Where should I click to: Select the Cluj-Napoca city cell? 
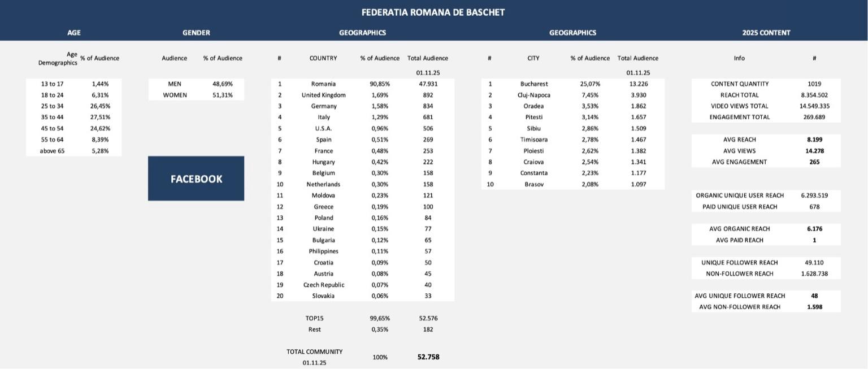click(x=534, y=95)
